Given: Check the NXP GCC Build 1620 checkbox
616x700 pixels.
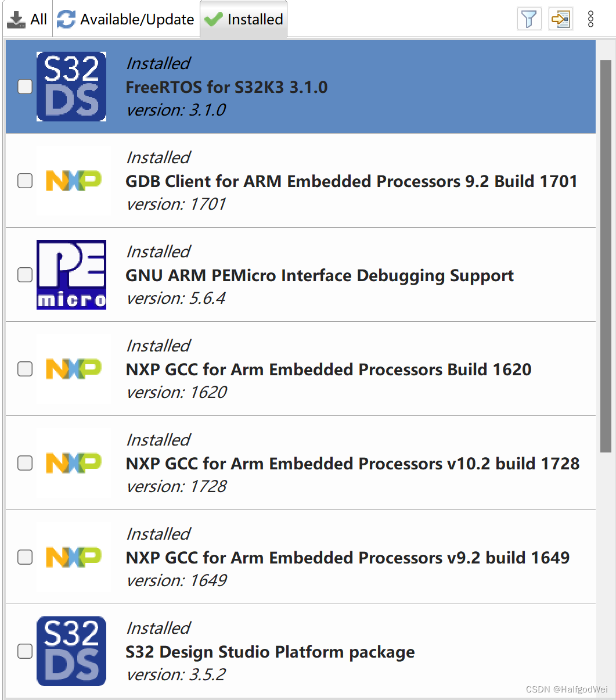Looking at the screenshot, I should tap(24, 369).
